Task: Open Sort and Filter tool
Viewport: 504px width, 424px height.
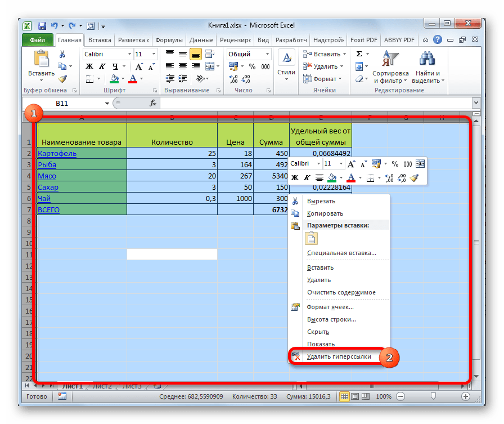Action: point(390,68)
